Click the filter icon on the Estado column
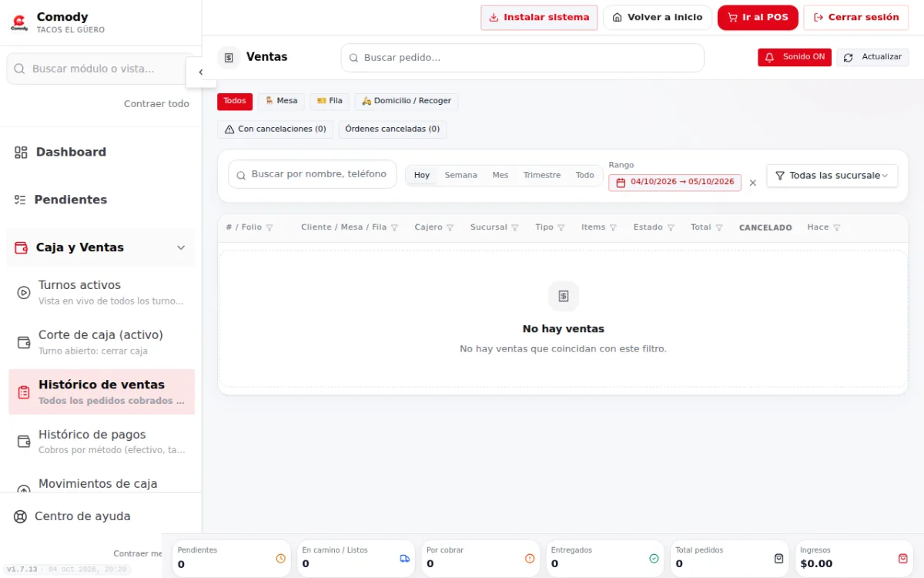Viewport: 924px width, 578px height. point(671,228)
